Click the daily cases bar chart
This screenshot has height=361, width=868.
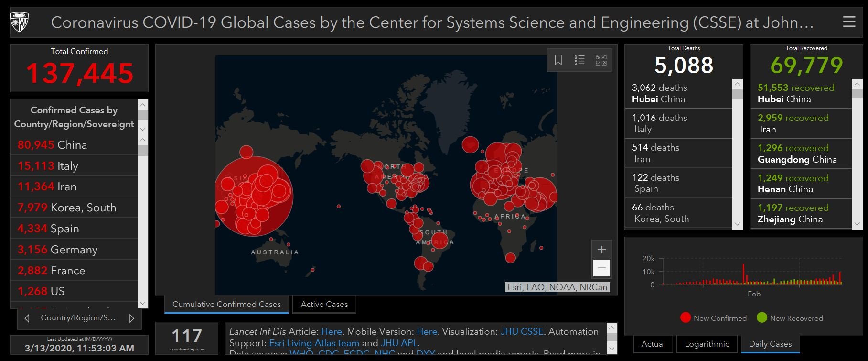point(752,272)
